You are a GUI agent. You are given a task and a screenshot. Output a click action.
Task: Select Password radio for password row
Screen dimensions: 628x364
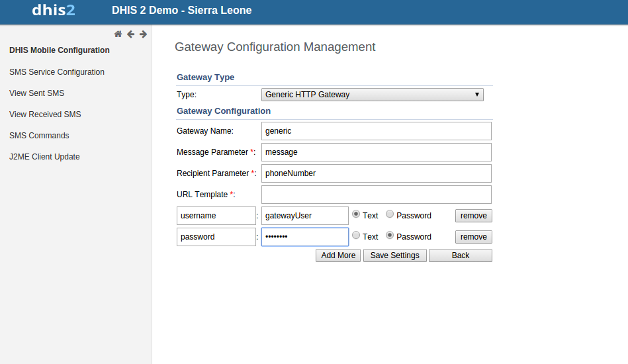pos(390,236)
